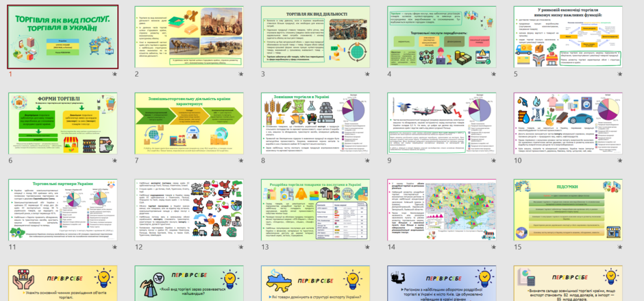Select slide 4 'Торговельні послуги передбачають'
This screenshot has width=644, height=301.
[442, 36]
